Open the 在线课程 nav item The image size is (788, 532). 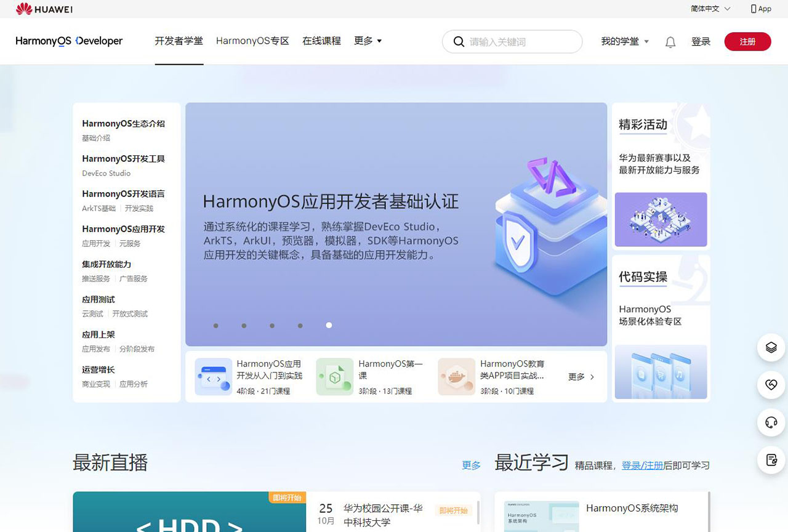(321, 41)
